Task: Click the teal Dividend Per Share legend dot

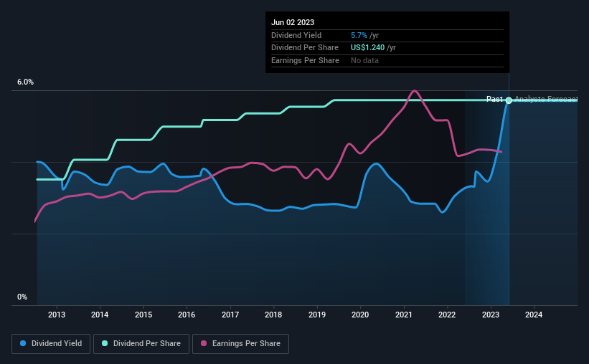Action: tap(105, 343)
